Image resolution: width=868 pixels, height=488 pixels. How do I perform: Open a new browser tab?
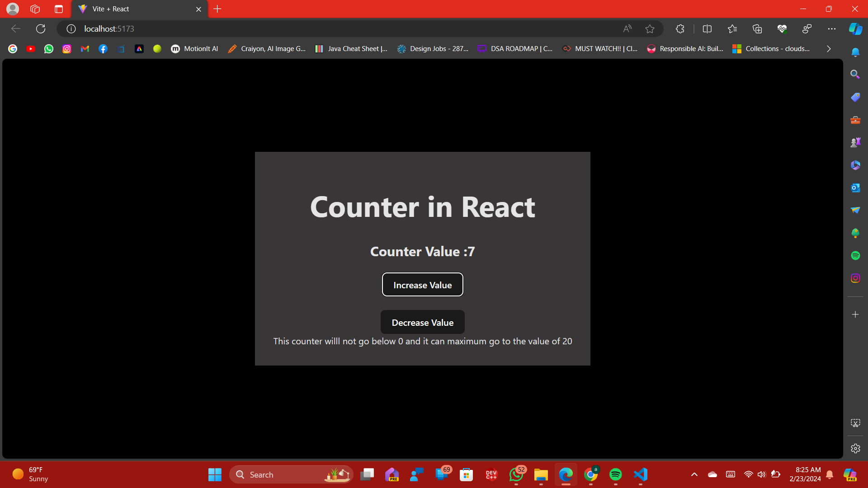coord(217,9)
